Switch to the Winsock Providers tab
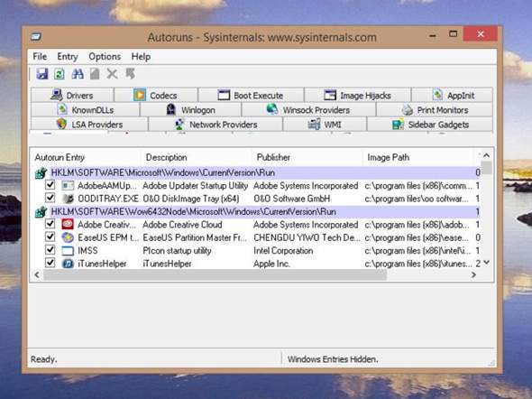The image size is (532, 399). 308,110
